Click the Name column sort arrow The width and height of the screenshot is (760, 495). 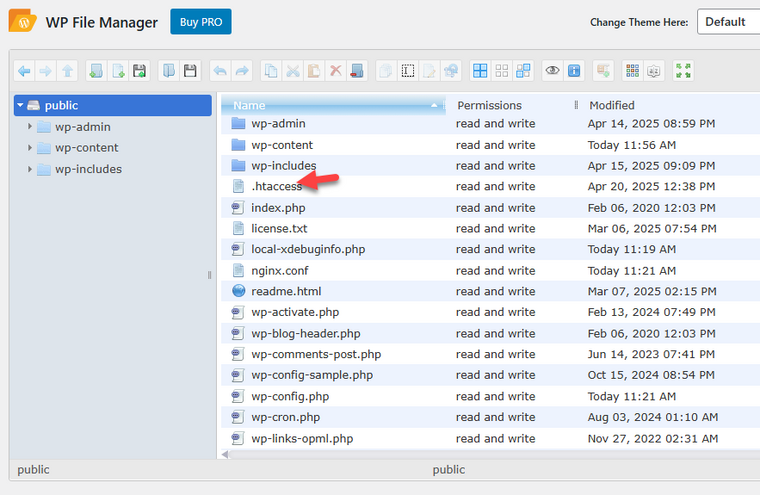[434, 105]
